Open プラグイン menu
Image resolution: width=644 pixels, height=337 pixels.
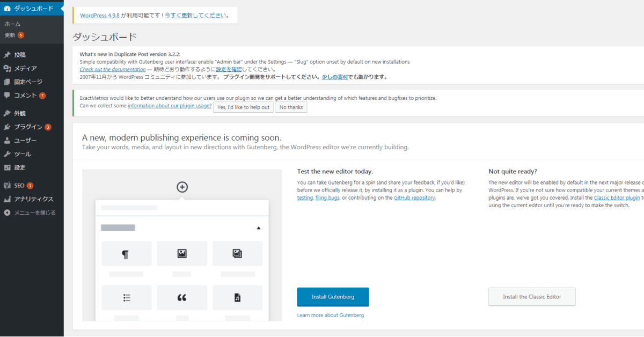(x=32, y=127)
